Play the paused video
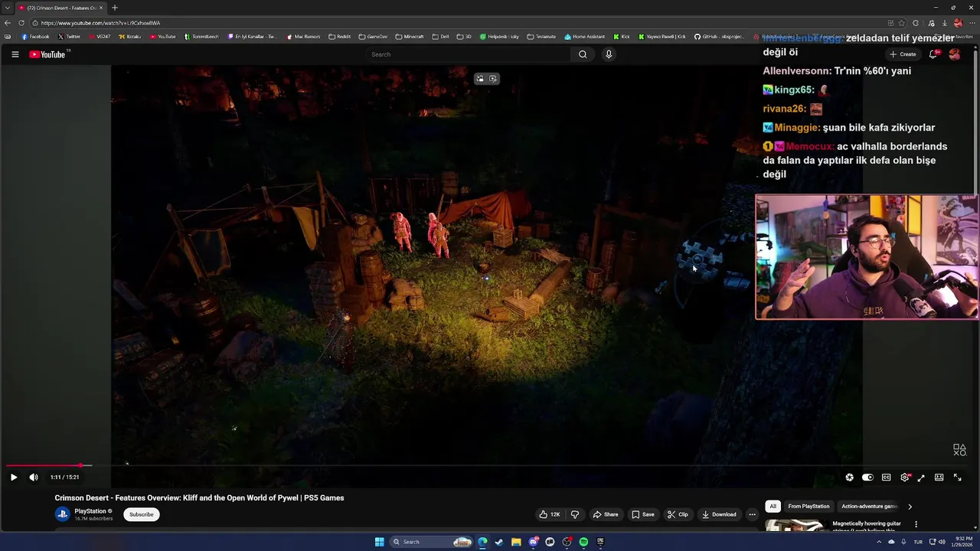This screenshot has height=551, width=980. 14,478
